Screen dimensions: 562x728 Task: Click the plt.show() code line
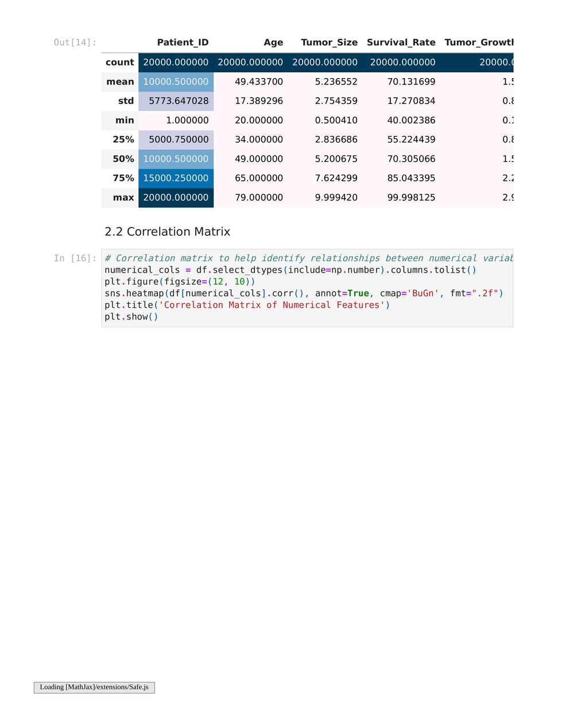(x=131, y=317)
